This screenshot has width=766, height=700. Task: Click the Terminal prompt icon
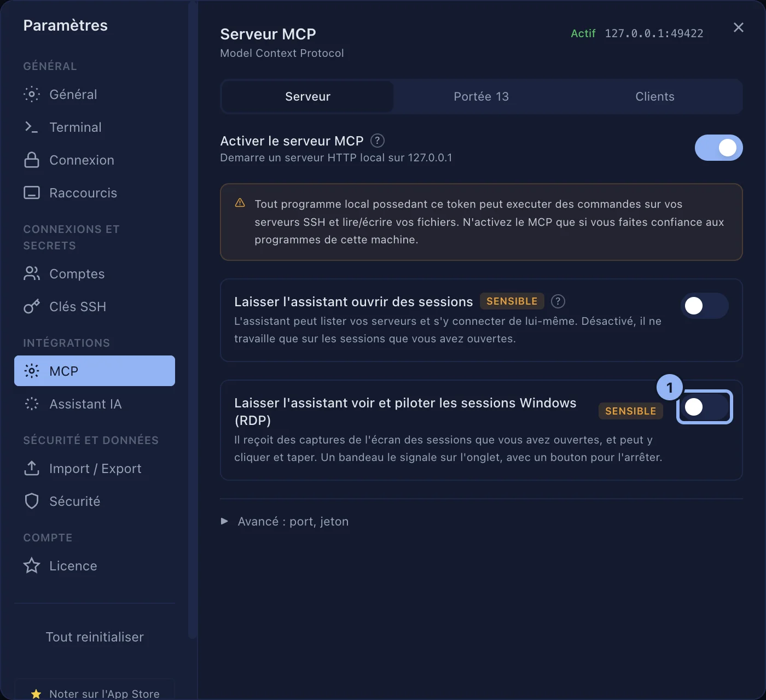pyautogui.click(x=32, y=127)
